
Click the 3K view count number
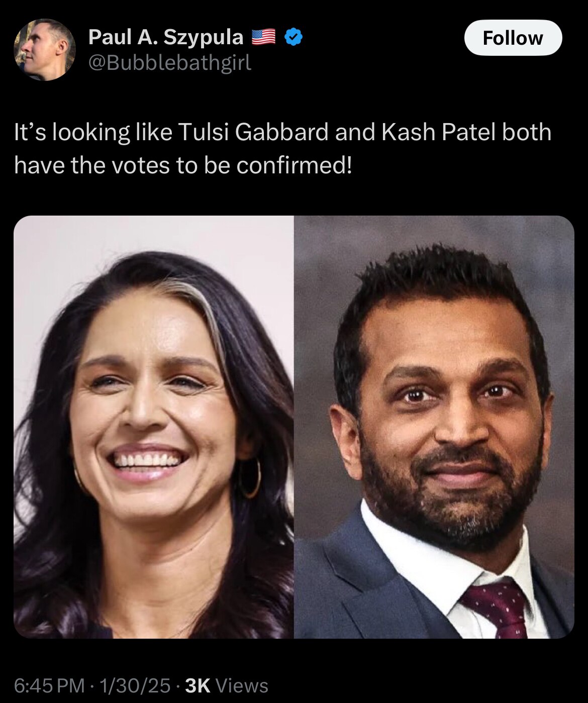(x=198, y=685)
